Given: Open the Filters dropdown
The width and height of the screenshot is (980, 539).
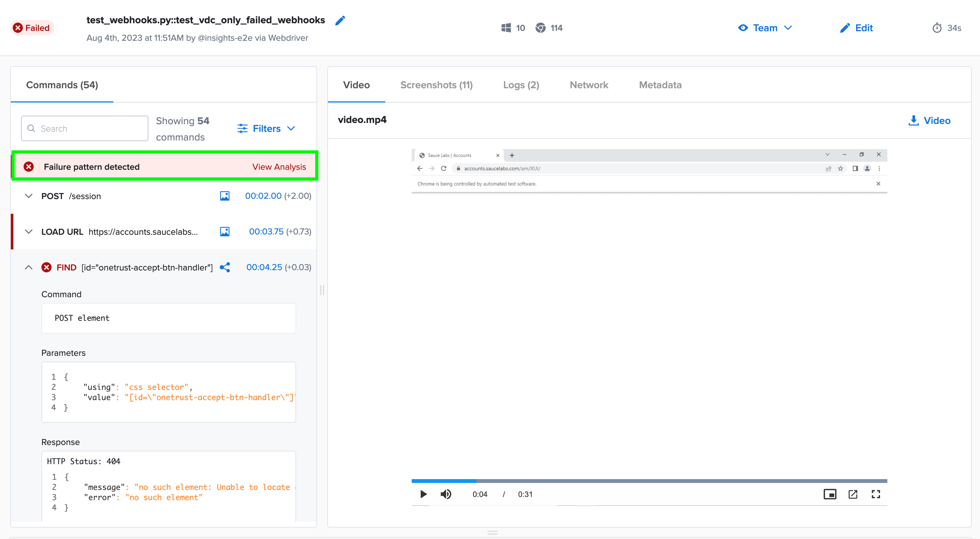Looking at the screenshot, I should click(x=266, y=129).
